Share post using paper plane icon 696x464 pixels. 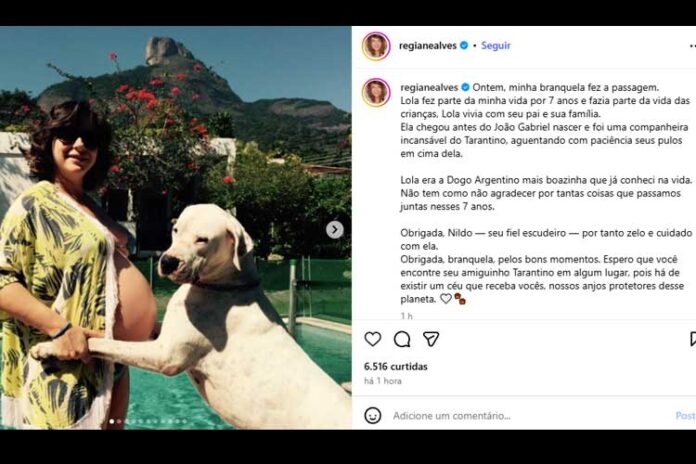pyautogui.click(x=431, y=340)
